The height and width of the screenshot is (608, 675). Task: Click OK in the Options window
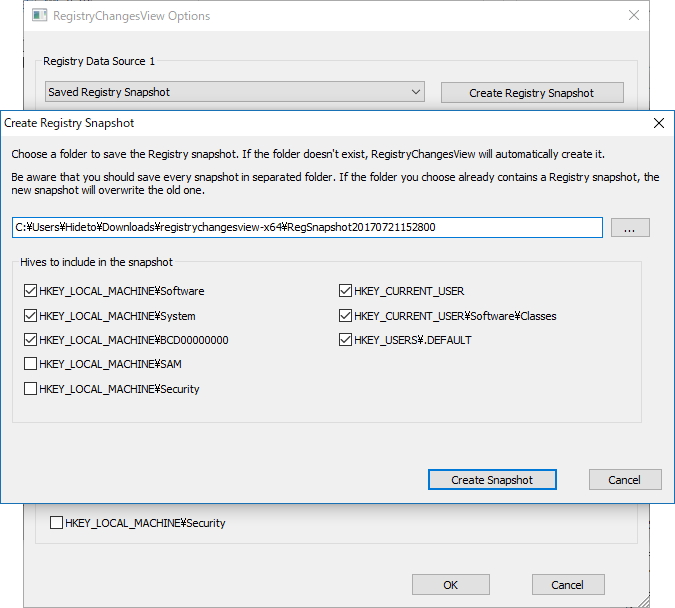tap(451, 585)
